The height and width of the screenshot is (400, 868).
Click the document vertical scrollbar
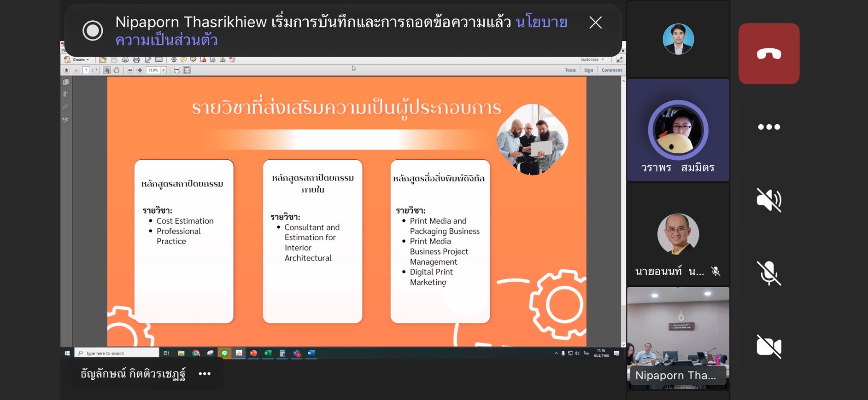click(x=623, y=212)
